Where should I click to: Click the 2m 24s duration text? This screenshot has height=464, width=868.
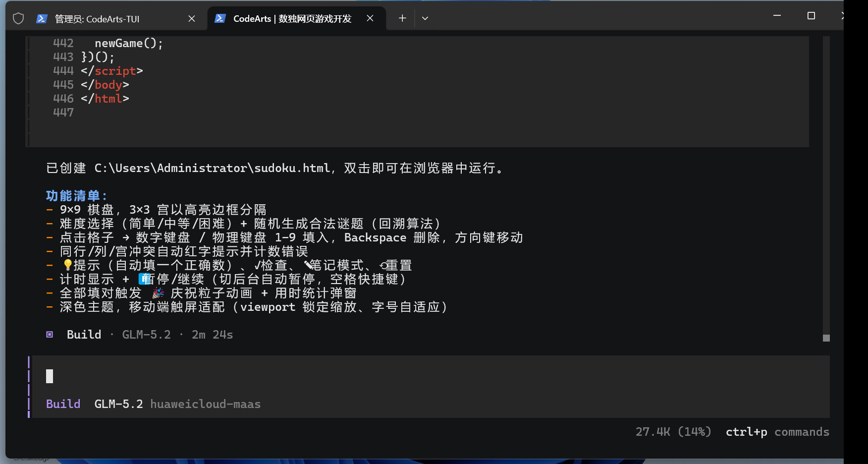click(213, 335)
